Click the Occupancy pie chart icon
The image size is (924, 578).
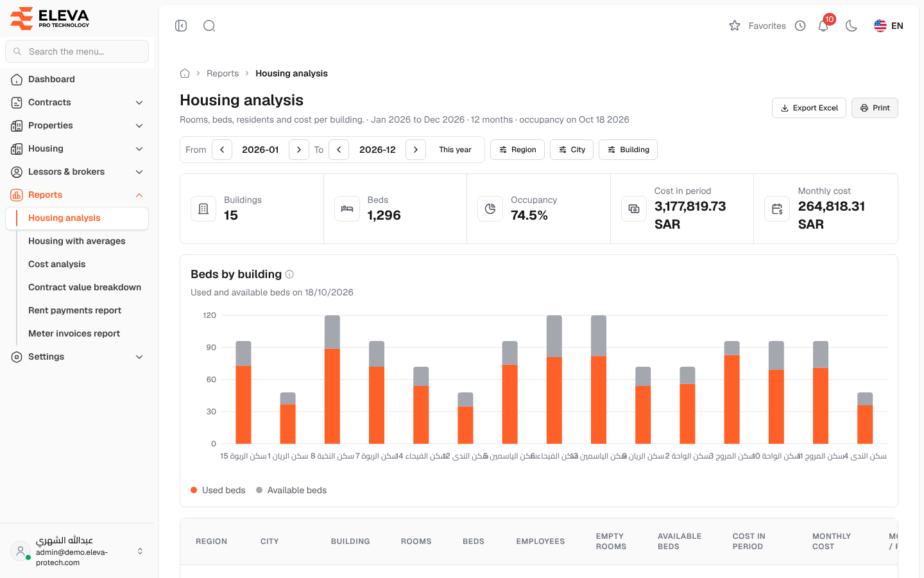(x=490, y=209)
